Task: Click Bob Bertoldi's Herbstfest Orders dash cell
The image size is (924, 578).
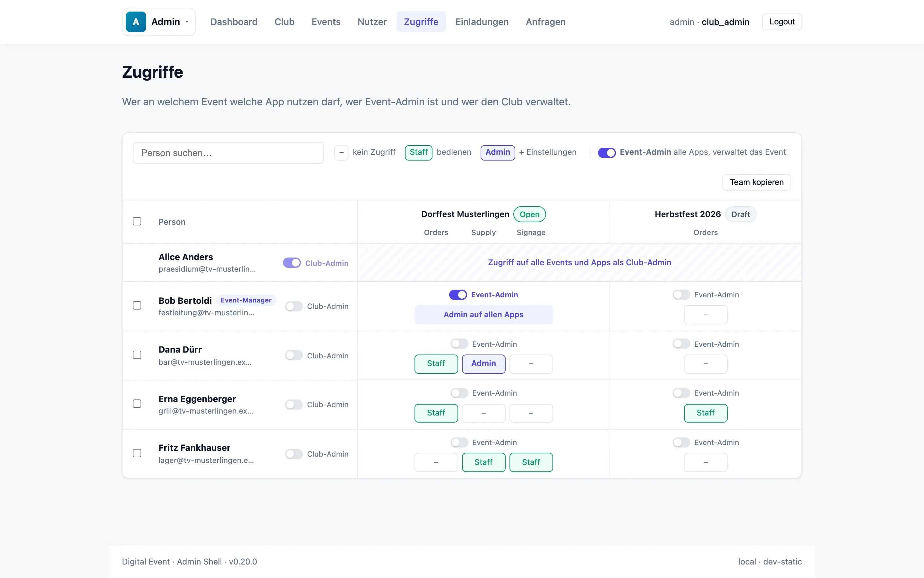Action: pyautogui.click(x=705, y=315)
